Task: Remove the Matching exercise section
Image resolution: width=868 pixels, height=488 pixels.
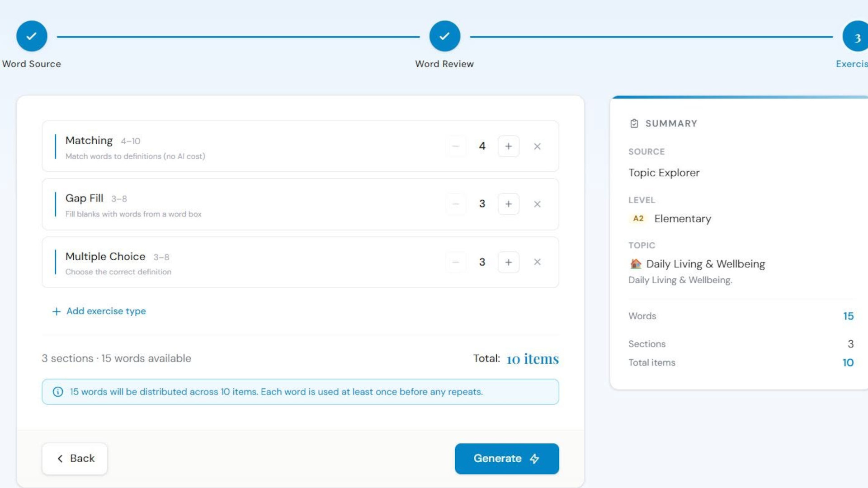Action: coord(537,146)
